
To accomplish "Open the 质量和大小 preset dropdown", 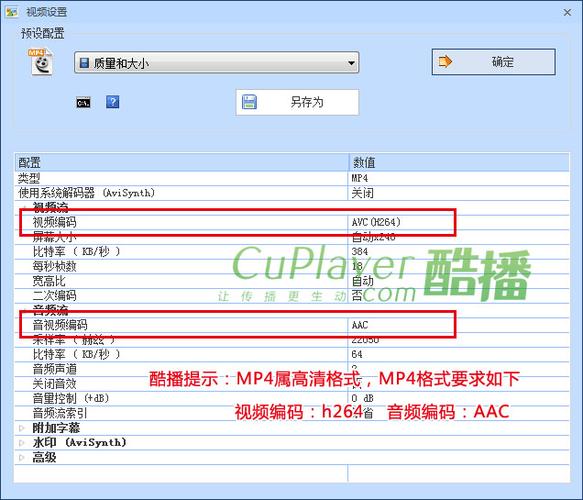I will coord(216,63).
